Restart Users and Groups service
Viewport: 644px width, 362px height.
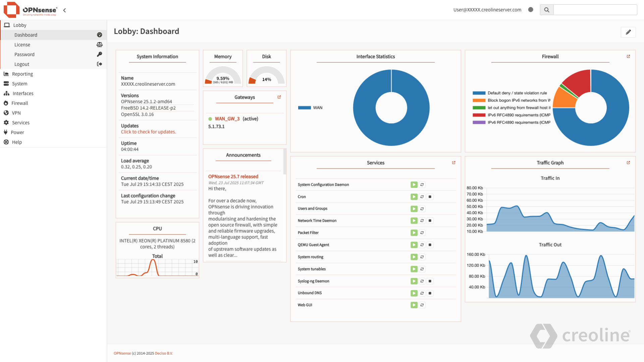(422, 209)
